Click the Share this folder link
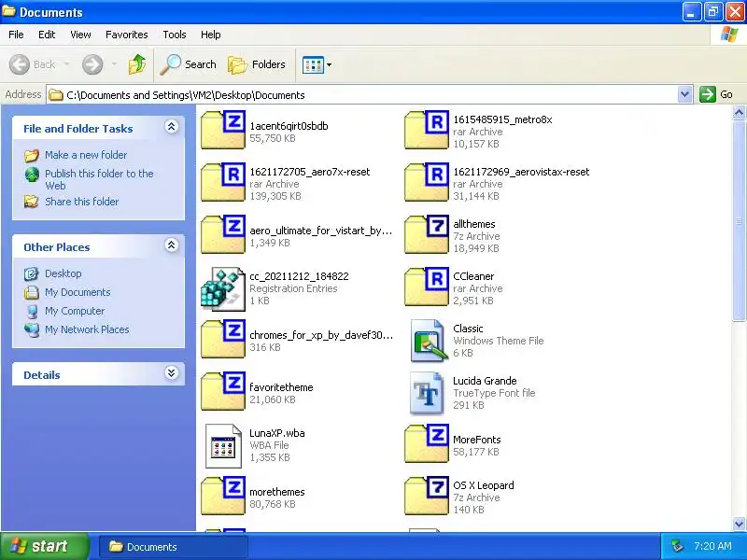 [x=81, y=202]
